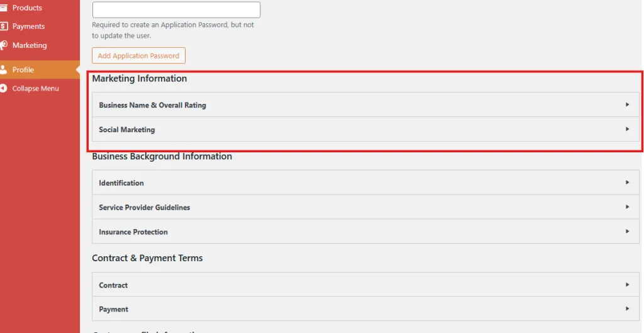Click the Collapse Menu text label
The width and height of the screenshot is (644, 333).
coord(35,89)
